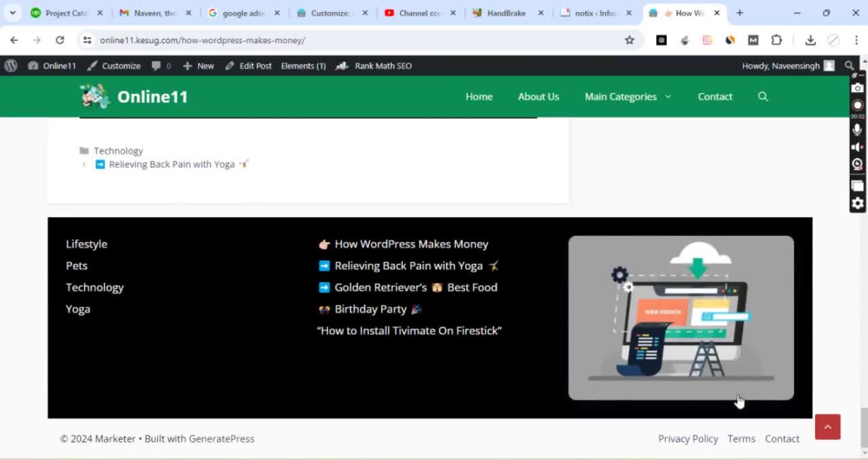Expand Main Categories dropdown arrow

point(668,96)
